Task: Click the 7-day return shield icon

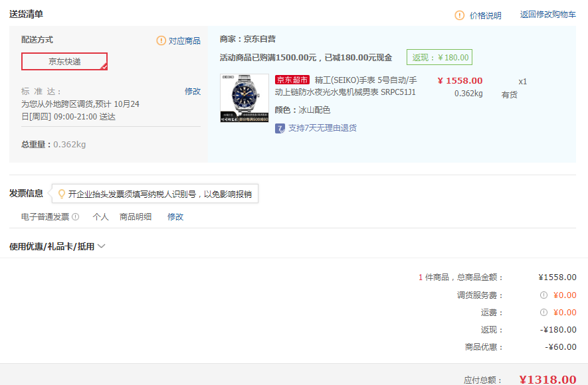Action: tap(280, 129)
